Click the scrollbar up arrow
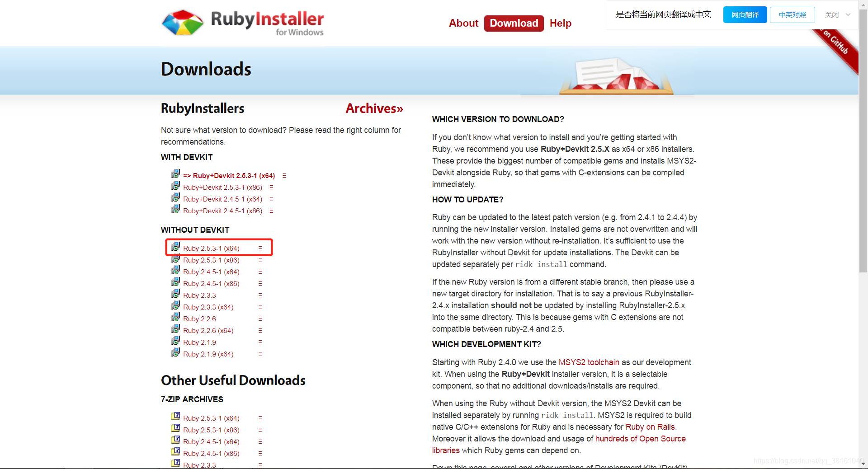Screen dimensions: 868x469 (863, 4)
